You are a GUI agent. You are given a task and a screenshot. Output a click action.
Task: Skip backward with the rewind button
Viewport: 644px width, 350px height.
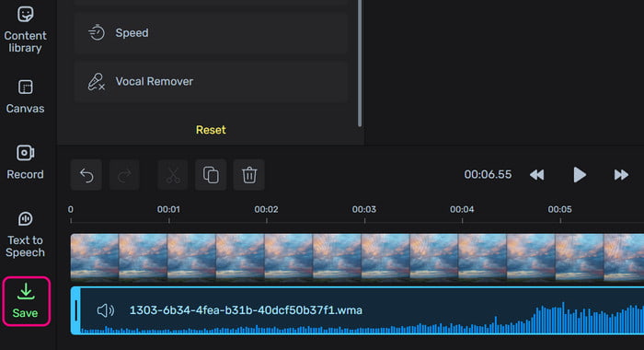[x=536, y=175]
